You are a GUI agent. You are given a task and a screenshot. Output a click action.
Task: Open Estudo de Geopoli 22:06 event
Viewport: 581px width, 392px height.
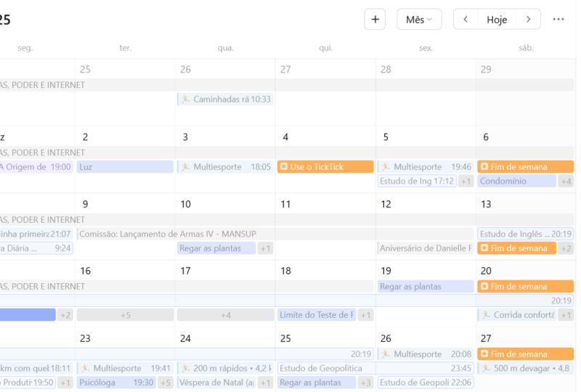(x=426, y=383)
